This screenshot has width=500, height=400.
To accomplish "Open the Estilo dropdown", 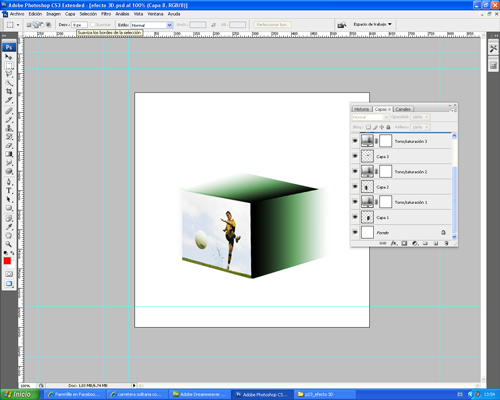I will [152, 25].
